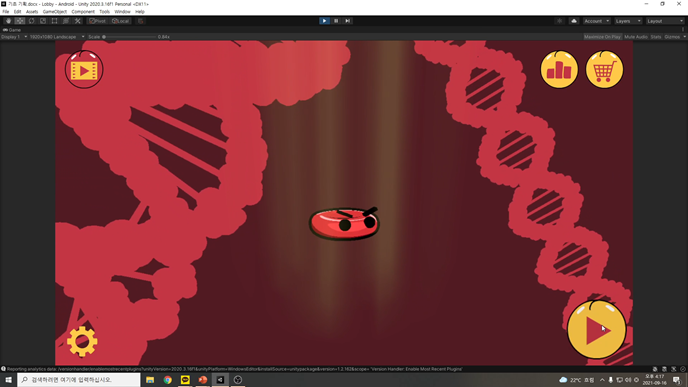Open the Display 1 dropdown
The width and height of the screenshot is (688, 387).
(x=14, y=37)
